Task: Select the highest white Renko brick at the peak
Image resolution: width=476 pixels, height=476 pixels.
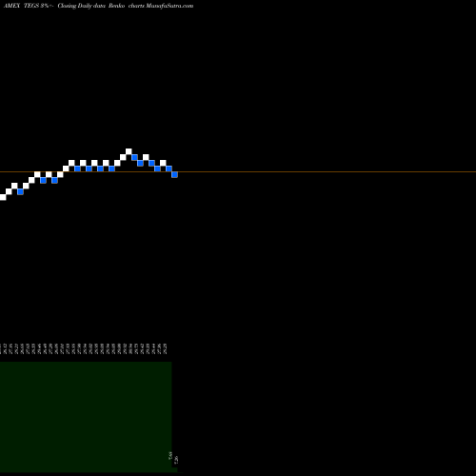Action: click(129, 151)
